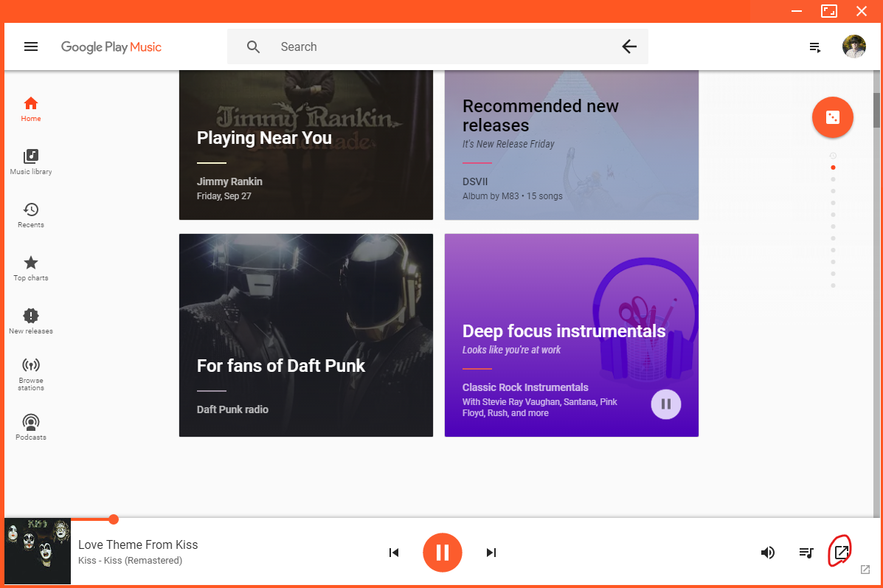Click the back arrow in search bar
This screenshot has height=588, width=883.
[x=629, y=46]
